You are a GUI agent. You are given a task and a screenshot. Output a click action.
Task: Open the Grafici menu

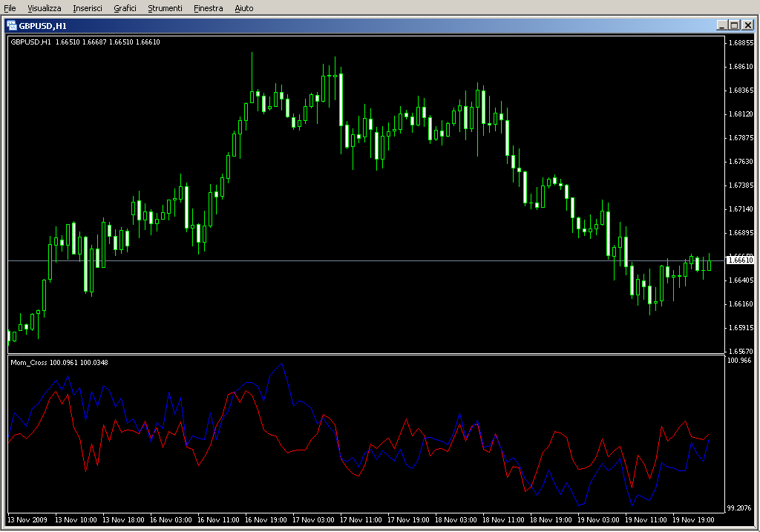click(x=125, y=8)
